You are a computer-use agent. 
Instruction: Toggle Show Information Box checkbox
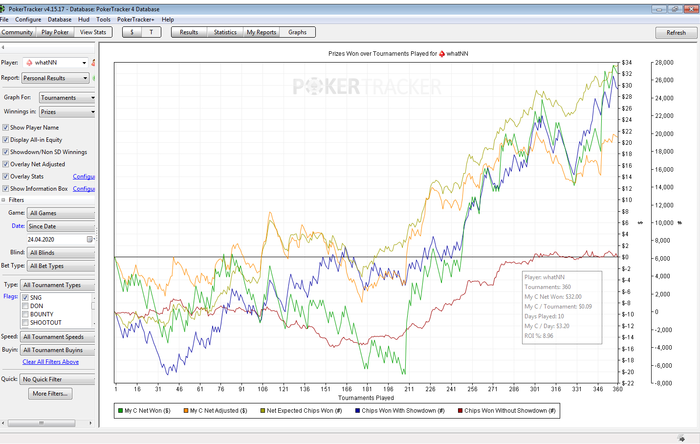pyautogui.click(x=5, y=189)
